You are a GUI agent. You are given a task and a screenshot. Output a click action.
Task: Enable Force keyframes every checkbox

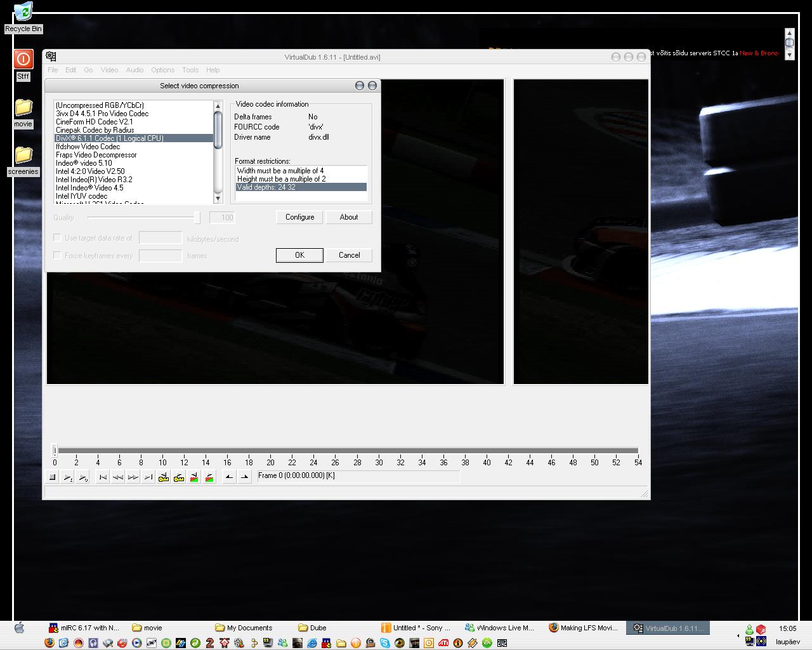click(x=58, y=255)
